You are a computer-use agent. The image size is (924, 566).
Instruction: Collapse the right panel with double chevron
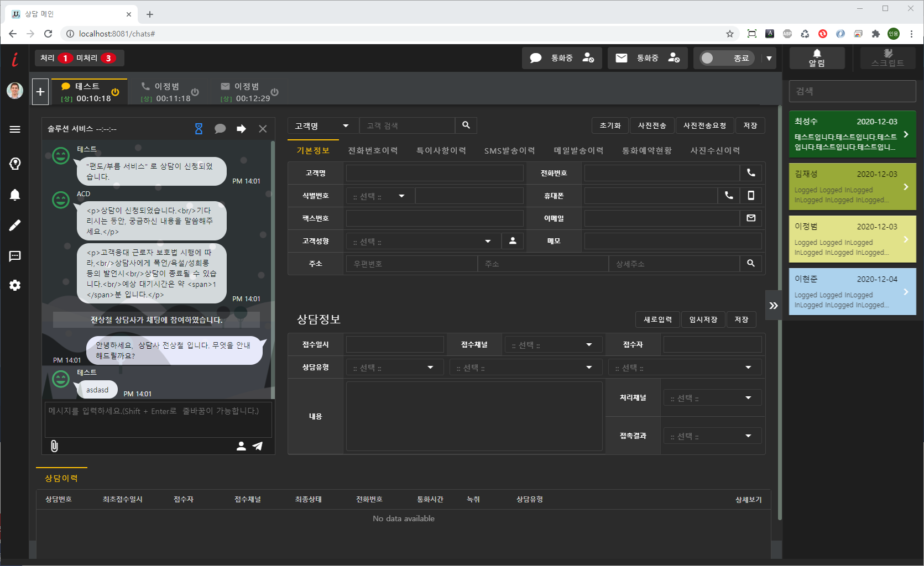[x=774, y=306]
